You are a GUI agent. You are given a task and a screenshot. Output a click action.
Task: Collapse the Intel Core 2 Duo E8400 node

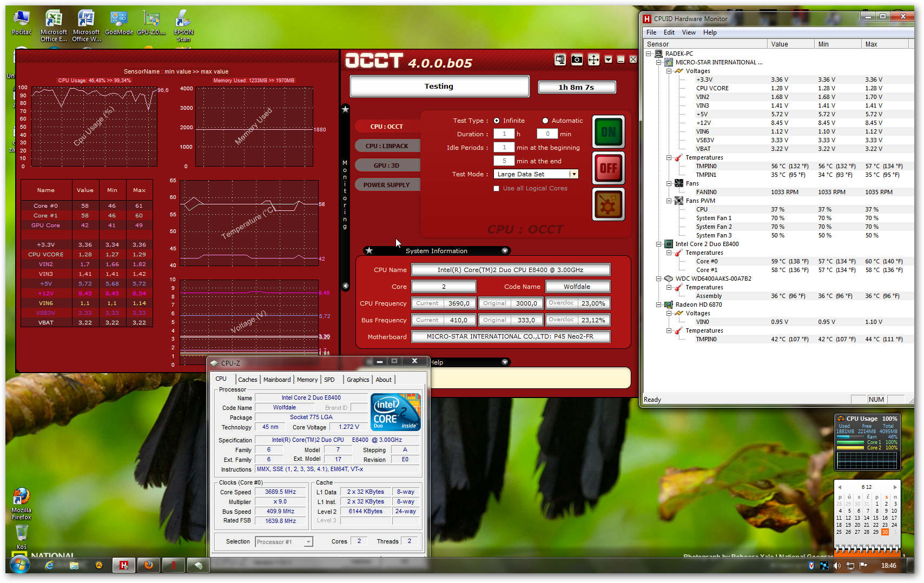658,244
